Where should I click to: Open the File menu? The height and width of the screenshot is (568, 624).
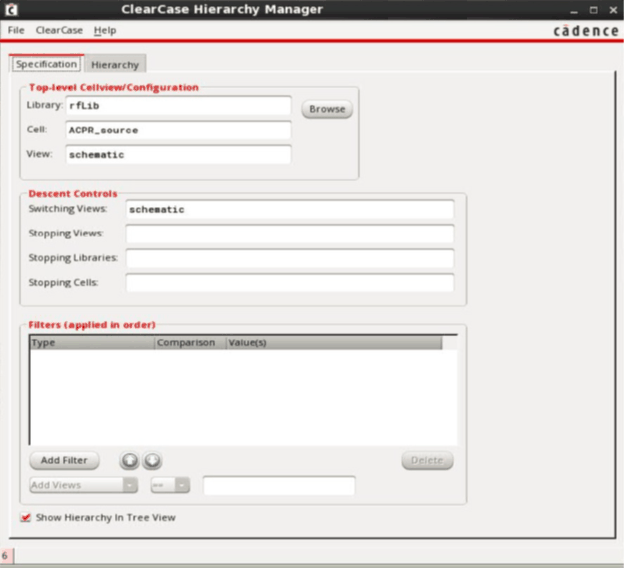pyautogui.click(x=16, y=30)
